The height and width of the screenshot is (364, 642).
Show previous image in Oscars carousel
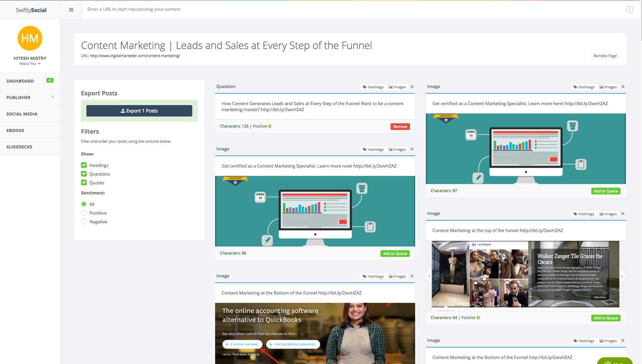coord(429,276)
